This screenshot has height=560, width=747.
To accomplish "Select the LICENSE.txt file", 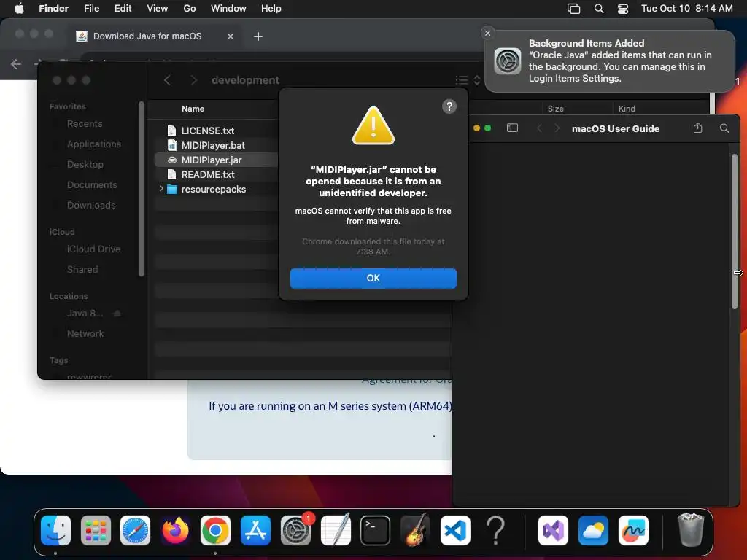I will tap(208, 131).
